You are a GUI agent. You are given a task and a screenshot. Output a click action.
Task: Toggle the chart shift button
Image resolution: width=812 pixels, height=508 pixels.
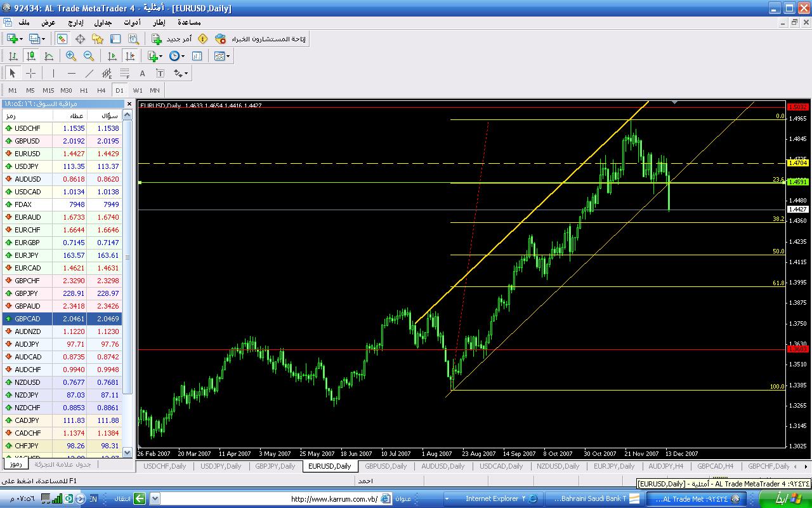(x=130, y=56)
